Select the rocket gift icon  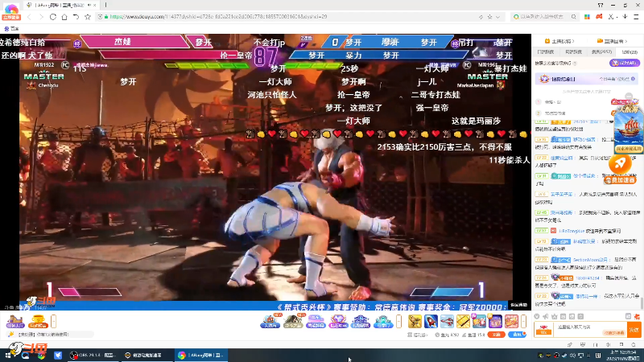click(431, 321)
